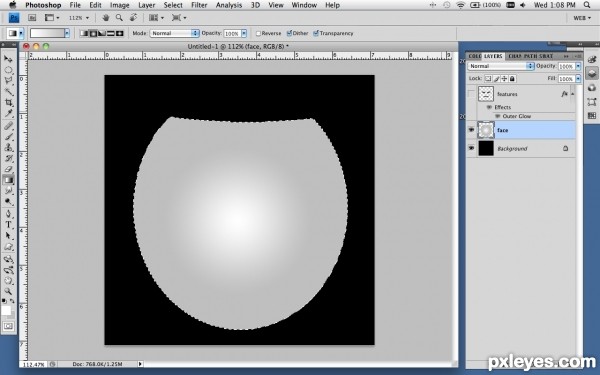Screen dimensions: 600x375
Task: Select the Eyedropper tool
Action: coord(8,113)
